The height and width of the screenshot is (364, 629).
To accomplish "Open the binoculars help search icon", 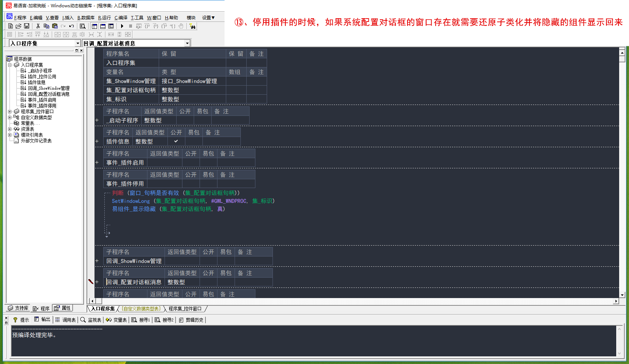I will (x=192, y=26).
